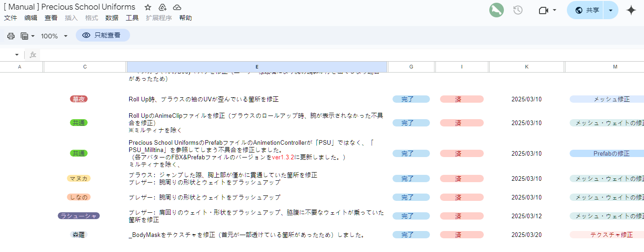The height and width of the screenshot is (252, 644).
Task: Open the video meeting camera icon
Action: (543, 10)
